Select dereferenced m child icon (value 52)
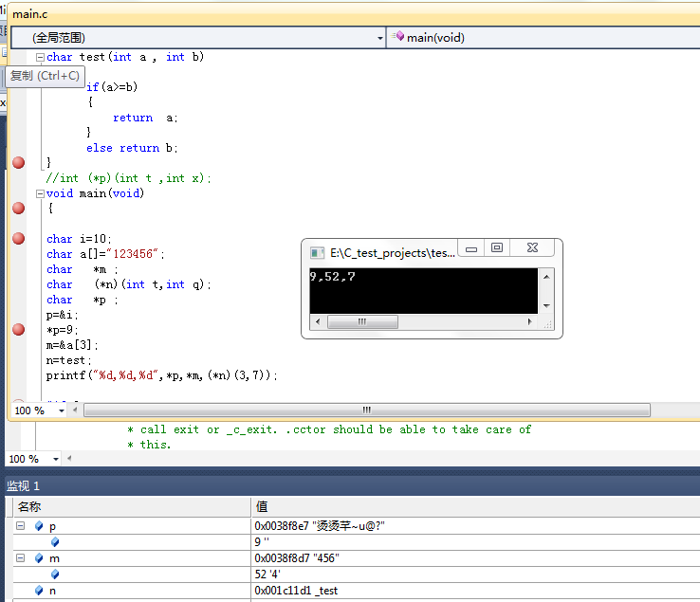Image resolution: width=700 pixels, height=602 pixels. (55, 575)
